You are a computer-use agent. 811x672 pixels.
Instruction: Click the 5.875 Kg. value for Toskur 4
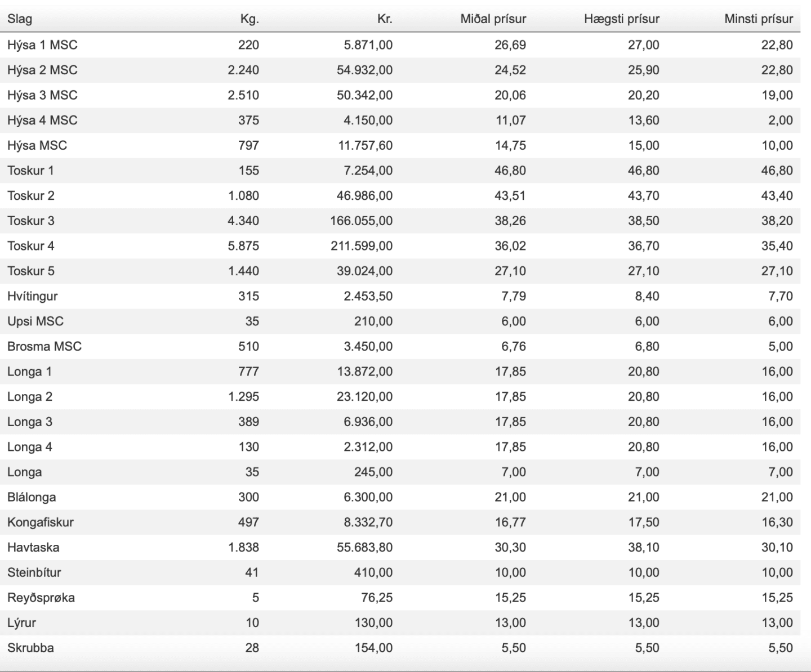pos(243,246)
